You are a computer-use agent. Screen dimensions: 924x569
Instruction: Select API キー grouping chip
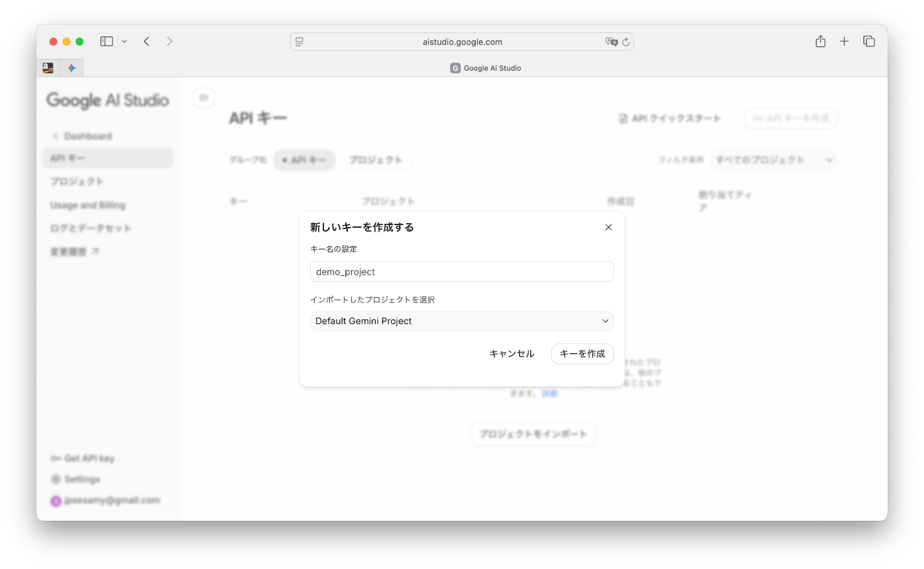[304, 160]
